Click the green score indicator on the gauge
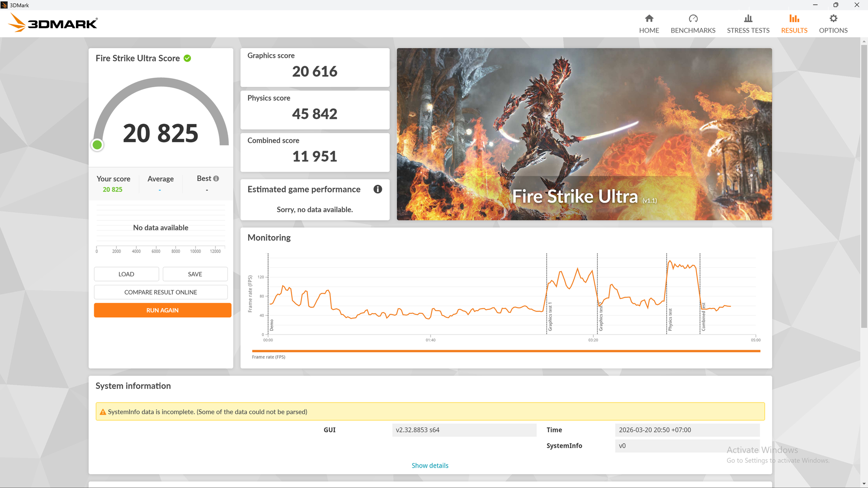The height and width of the screenshot is (488, 868). pos(97,144)
